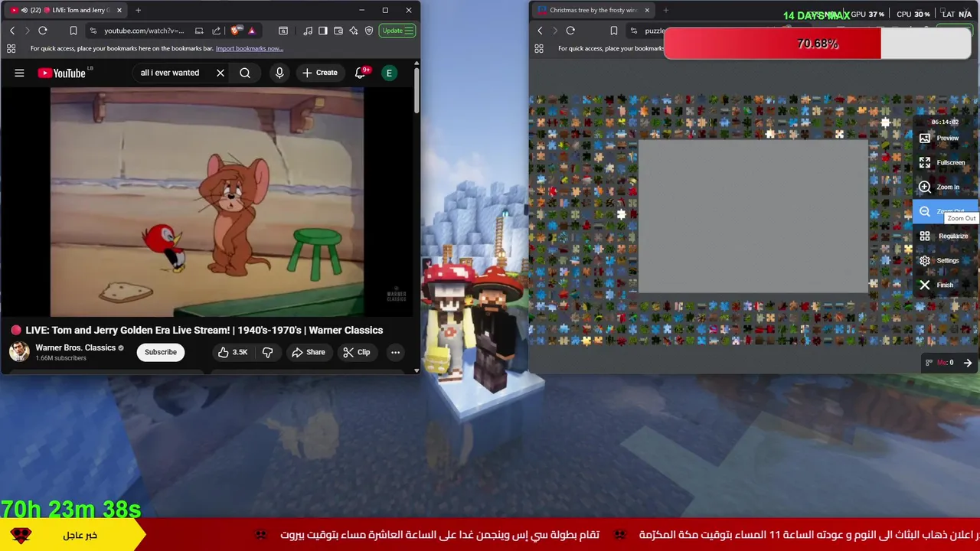Click the Import bookmarks now link
This screenshot has height=551, width=980.
coord(249,48)
